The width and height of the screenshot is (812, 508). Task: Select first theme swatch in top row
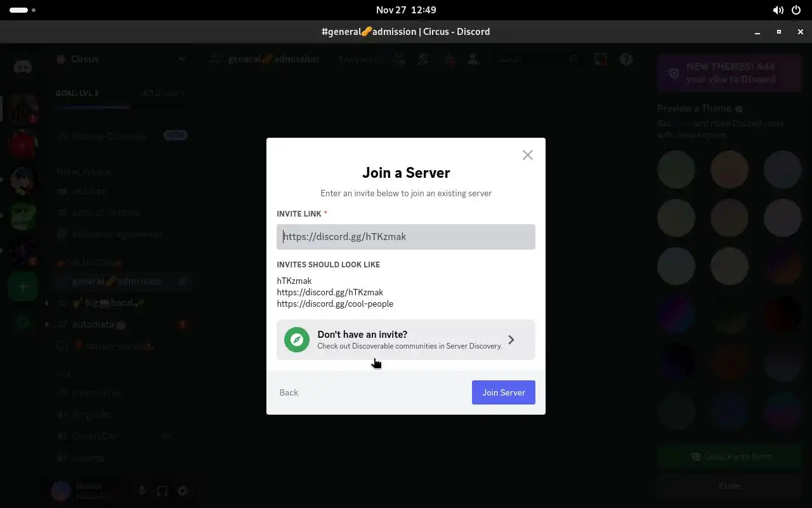click(x=676, y=169)
